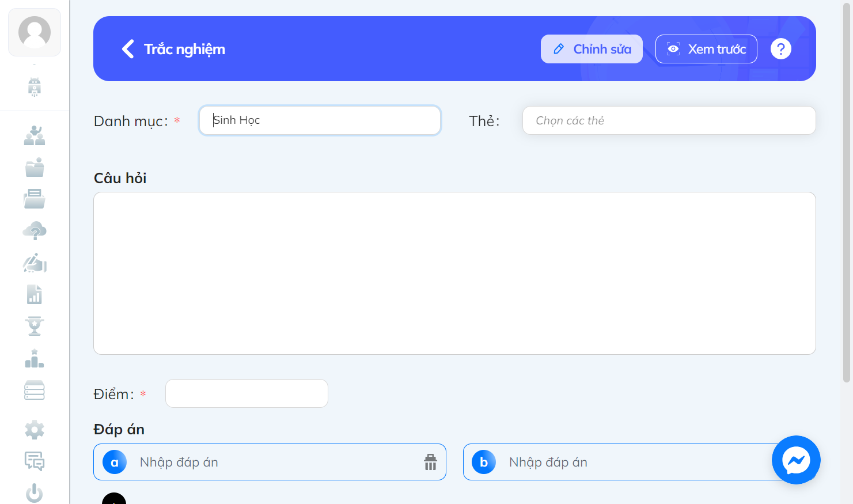853x504 pixels.
Task: Open the settings gear sidebar icon
Action: [x=35, y=430]
